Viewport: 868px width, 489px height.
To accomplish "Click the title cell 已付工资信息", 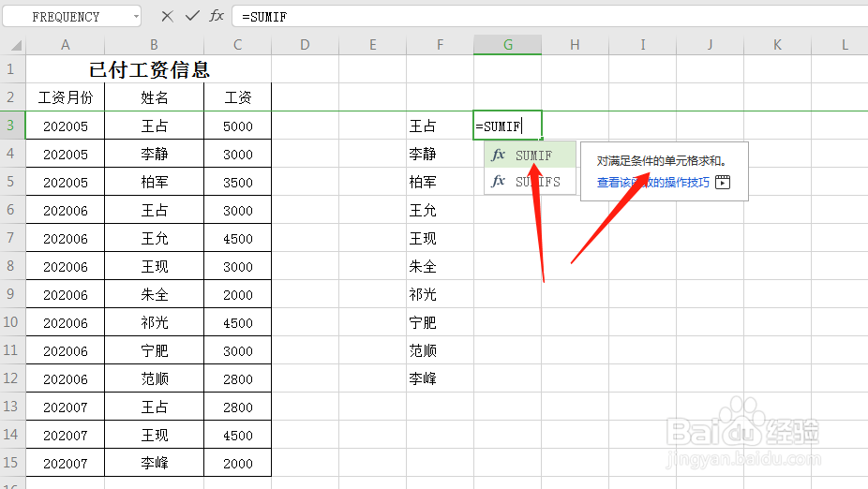I will pos(149,69).
